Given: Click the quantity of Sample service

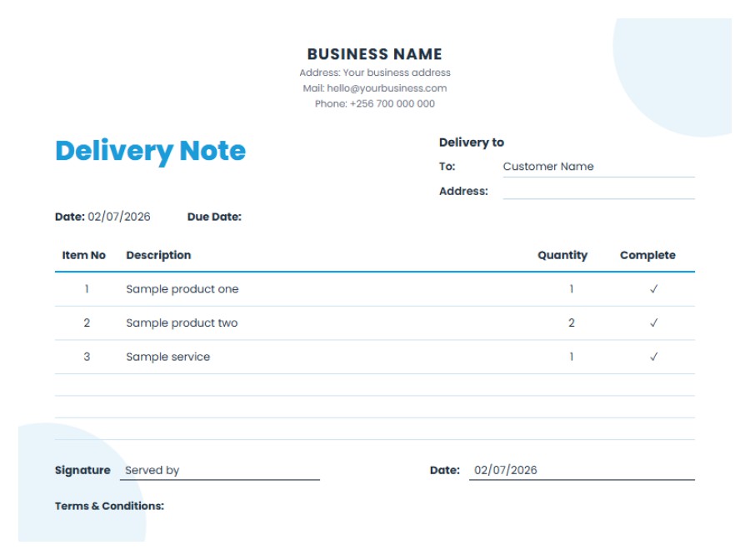Looking at the screenshot, I should [x=571, y=357].
